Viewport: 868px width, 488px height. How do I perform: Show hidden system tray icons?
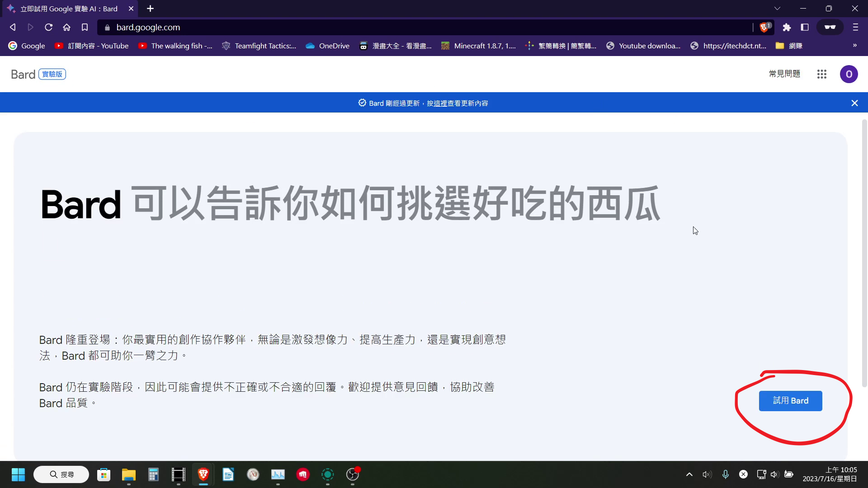tap(689, 474)
